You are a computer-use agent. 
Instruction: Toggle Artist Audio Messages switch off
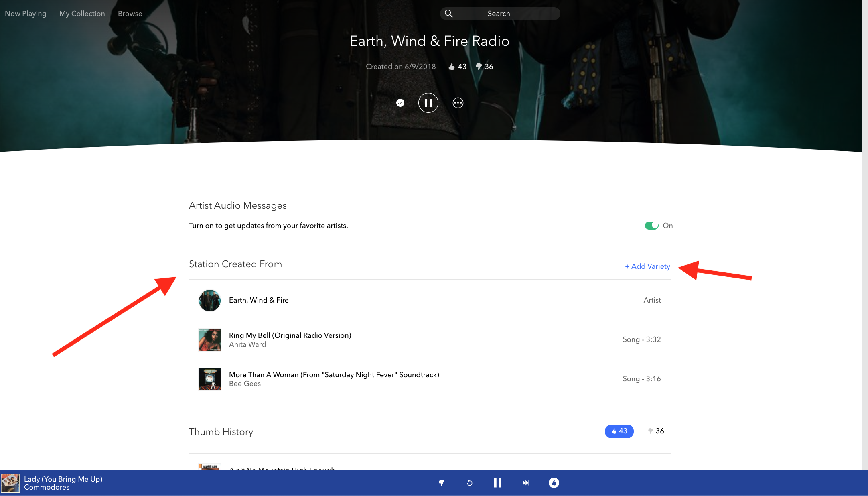point(651,226)
